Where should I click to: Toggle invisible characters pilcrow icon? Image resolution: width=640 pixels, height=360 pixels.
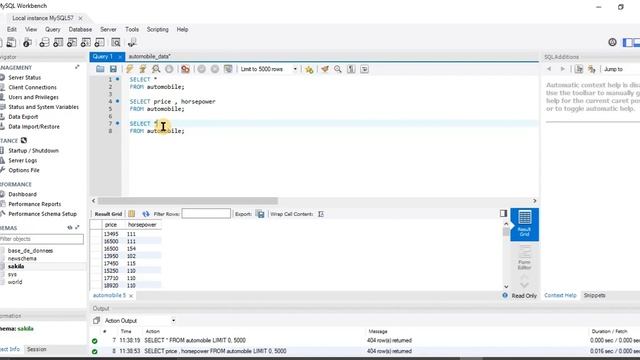pyautogui.click(x=351, y=69)
